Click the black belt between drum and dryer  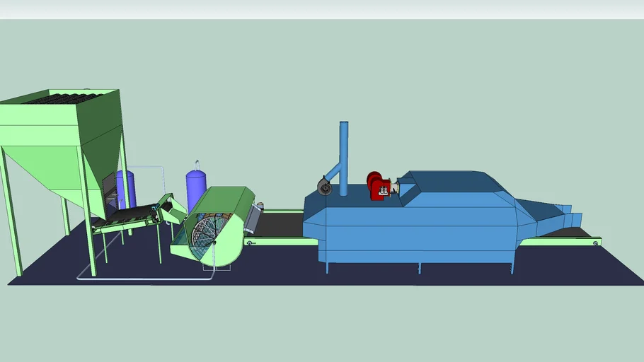pyautogui.click(x=280, y=225)
